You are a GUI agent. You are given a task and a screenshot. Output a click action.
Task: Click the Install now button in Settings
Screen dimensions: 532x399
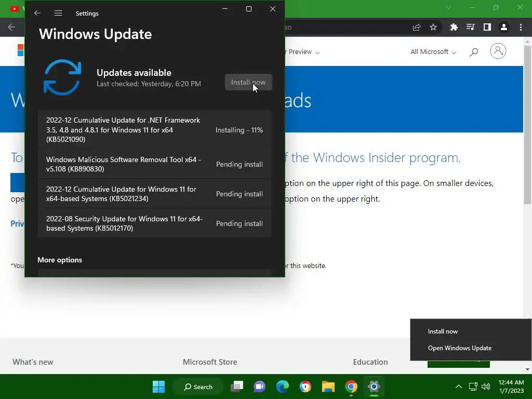248,83
